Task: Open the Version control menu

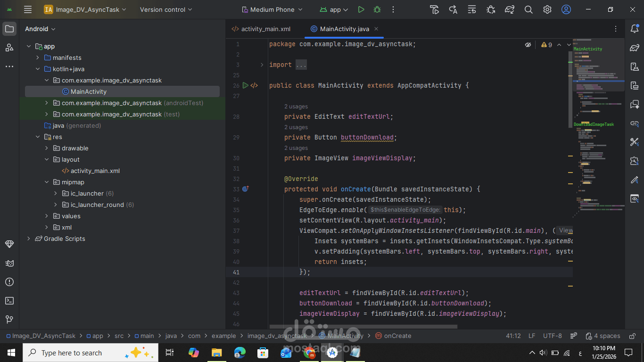Action: point(166,9)
